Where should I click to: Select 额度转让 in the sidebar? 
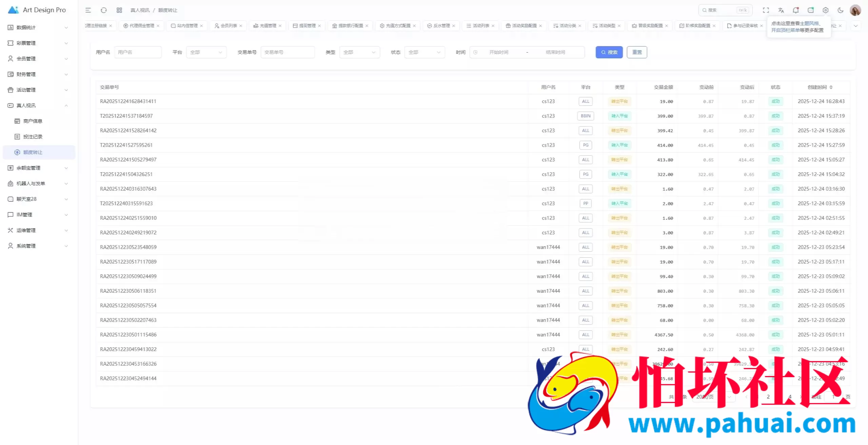click(x=39, y=152)
